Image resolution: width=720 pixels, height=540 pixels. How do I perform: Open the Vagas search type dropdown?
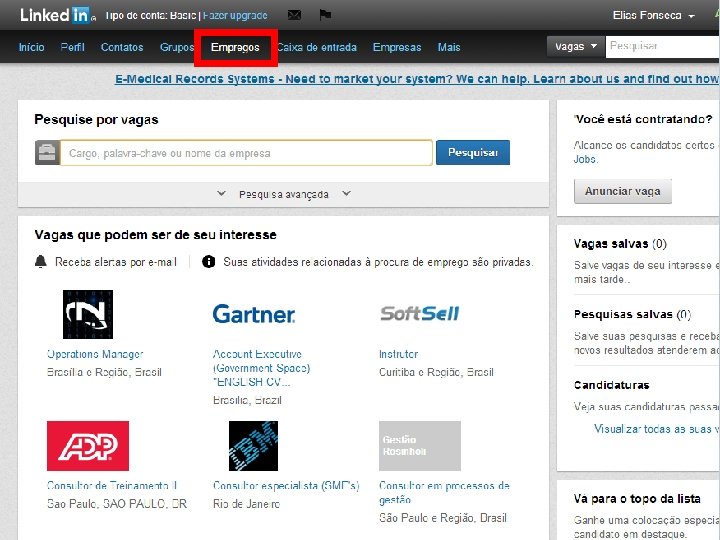pos(576,47)
